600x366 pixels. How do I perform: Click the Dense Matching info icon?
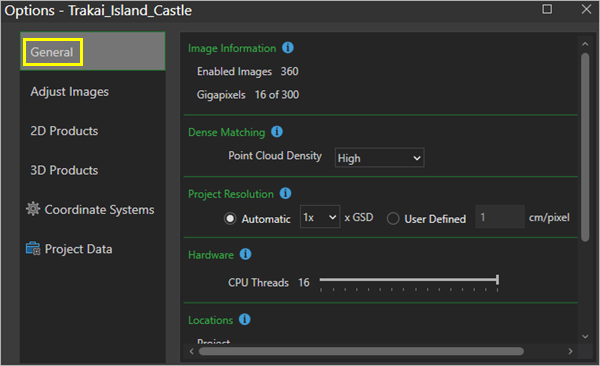point(277,132)
